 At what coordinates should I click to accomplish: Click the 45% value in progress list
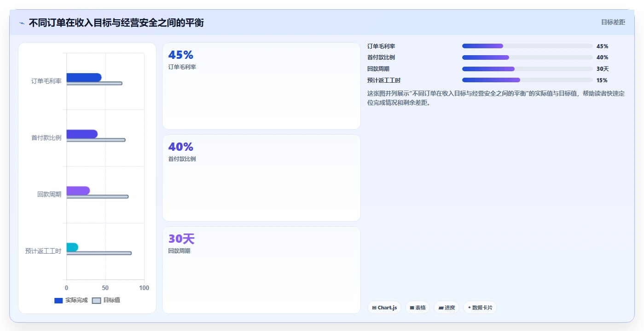(x=602, y=46)
